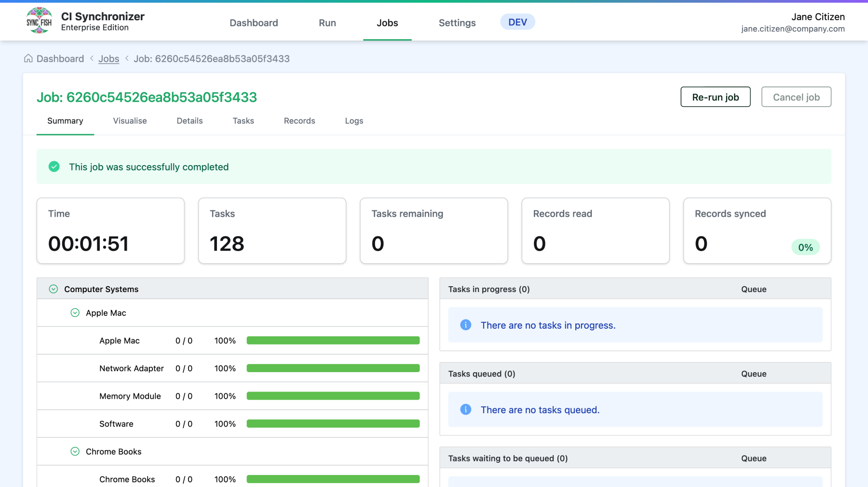Click info icon beside no tasks in progress
The width and height of the screenshot is (868, 487).
[x=465, y=325]
